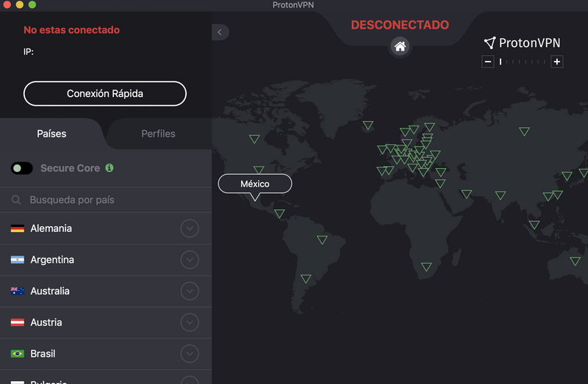588x384 pixels.
Task: Select the United States server marker
Action: click(259, 170)
